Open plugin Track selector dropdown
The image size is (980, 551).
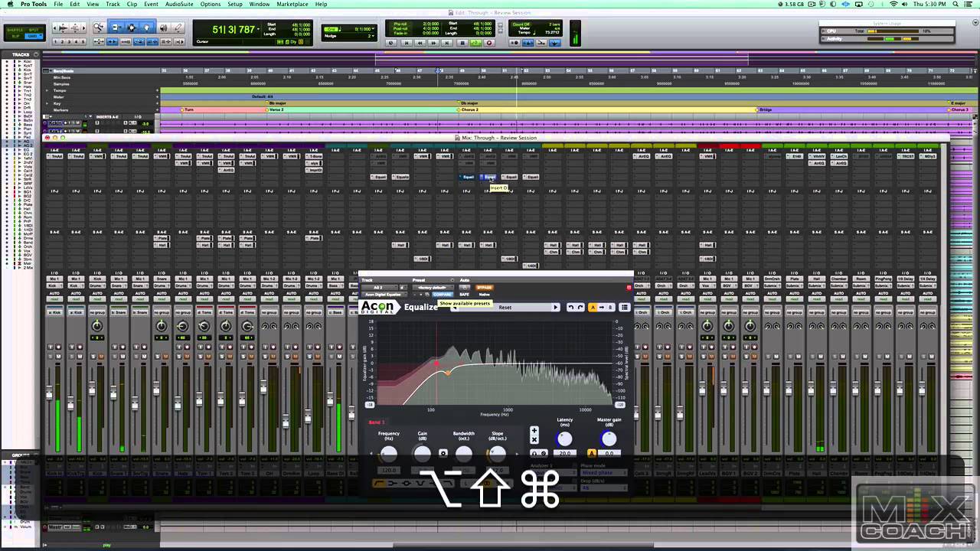click(x=378, y=288)
